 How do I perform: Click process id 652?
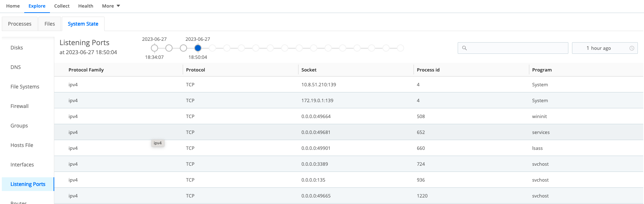click(421, 132)
